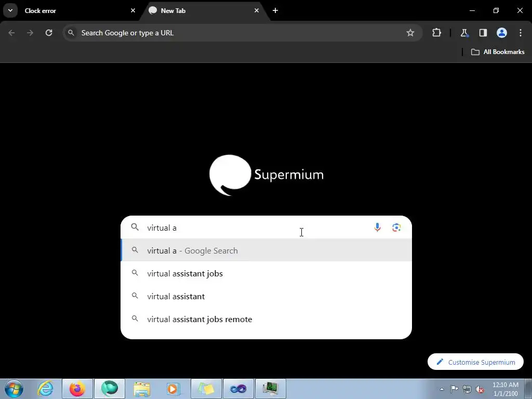Click the muted volume tray icon

point(480,389)
